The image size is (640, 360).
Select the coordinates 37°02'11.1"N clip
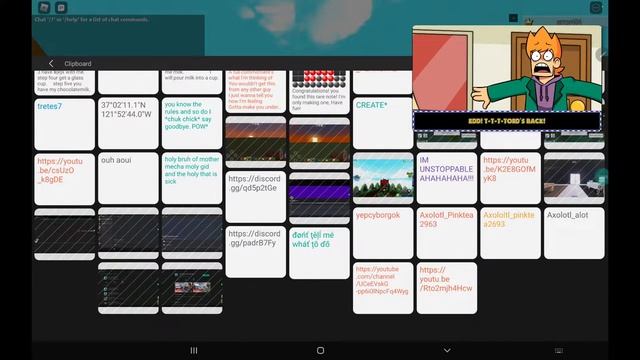[x=128, y=123]
